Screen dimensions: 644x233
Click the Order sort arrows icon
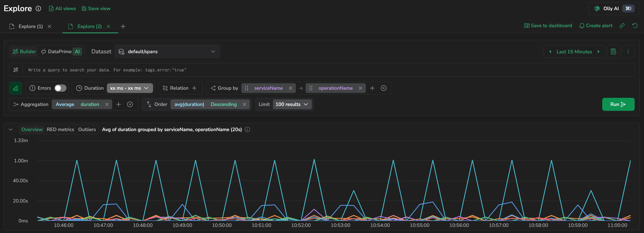149,104
